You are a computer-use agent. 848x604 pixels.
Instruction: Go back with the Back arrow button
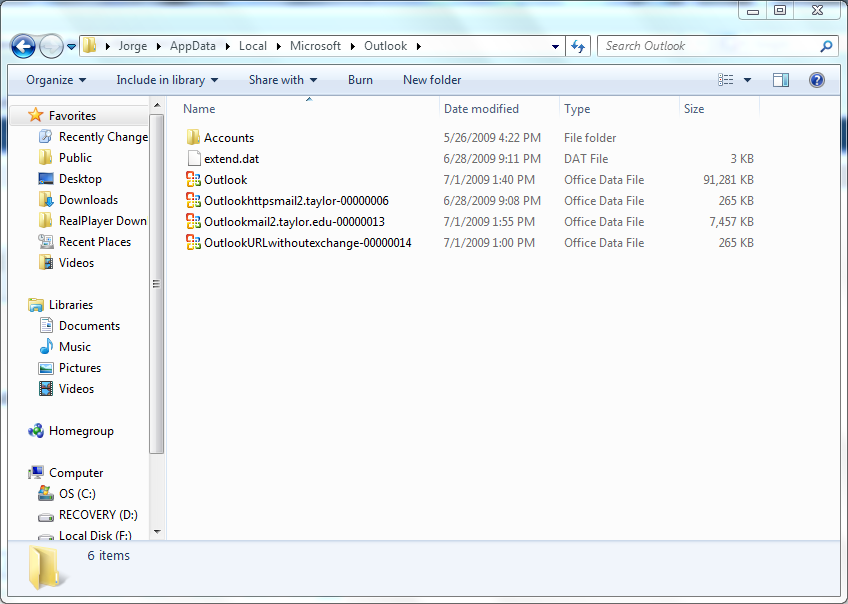coord(23,47)
